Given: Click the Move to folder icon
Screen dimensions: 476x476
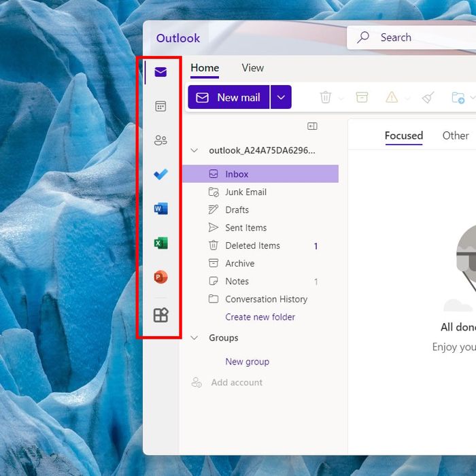Looking at the screenshot, I should pyautogui.click(x=458, y=98).
